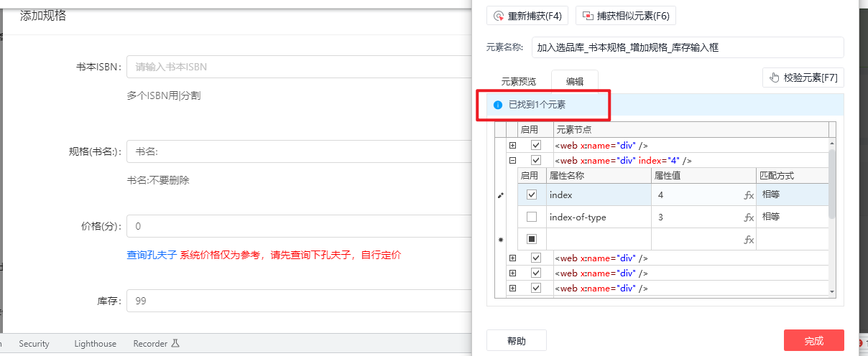Toggle the checkbox of the div node directly below the empty attribute row
Screen dimensions: 868x356
click(536, 258)
